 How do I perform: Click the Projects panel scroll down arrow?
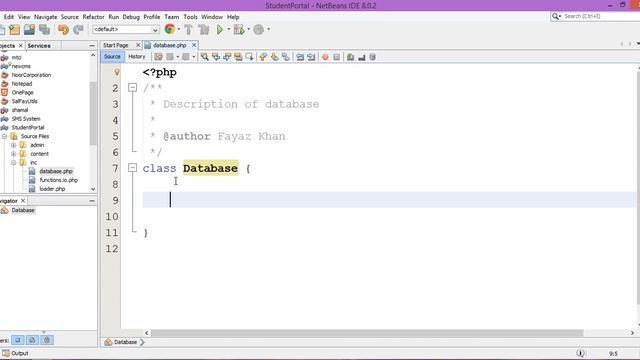(x=93, y=189)
